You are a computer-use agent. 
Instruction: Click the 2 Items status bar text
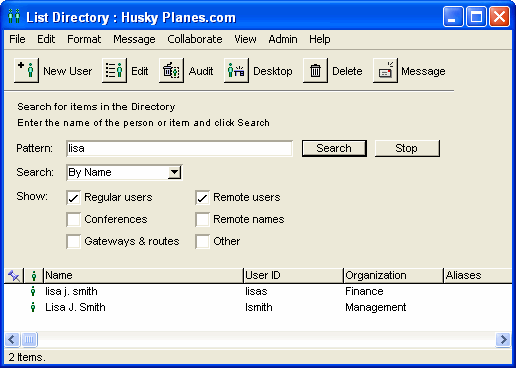[x=27, y=357]
